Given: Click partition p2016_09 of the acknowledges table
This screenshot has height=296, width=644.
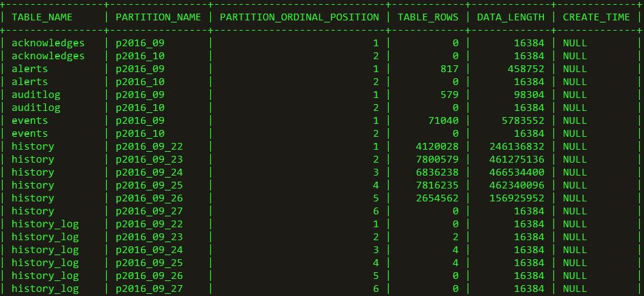Looking at the screenshot, I should point(140,43).
